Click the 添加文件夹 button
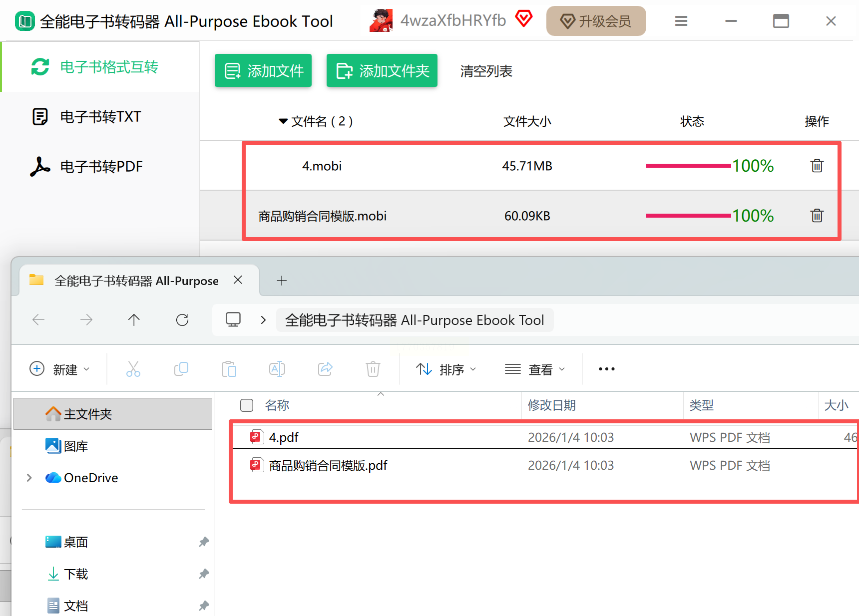Image resolution: width=859 pixels, height=616 pixels. (x=382, y=70)
